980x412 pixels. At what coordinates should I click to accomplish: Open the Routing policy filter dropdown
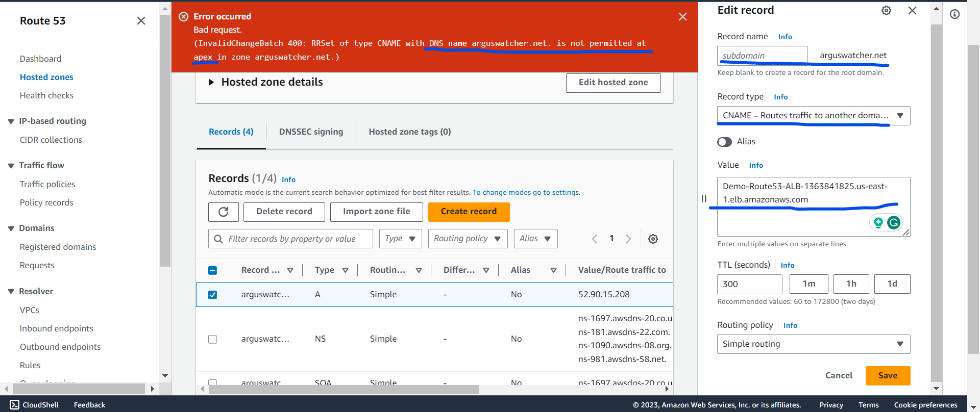click(468, 239)
